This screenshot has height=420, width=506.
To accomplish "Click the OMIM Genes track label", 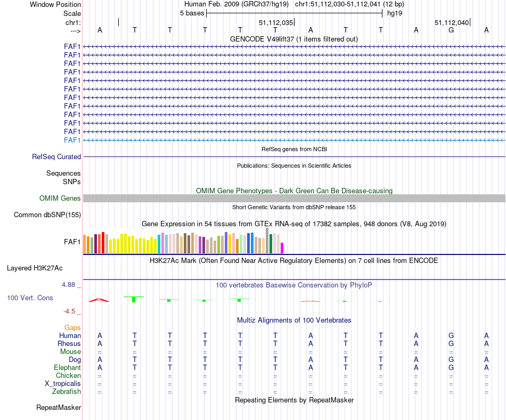I will [60, 199].
